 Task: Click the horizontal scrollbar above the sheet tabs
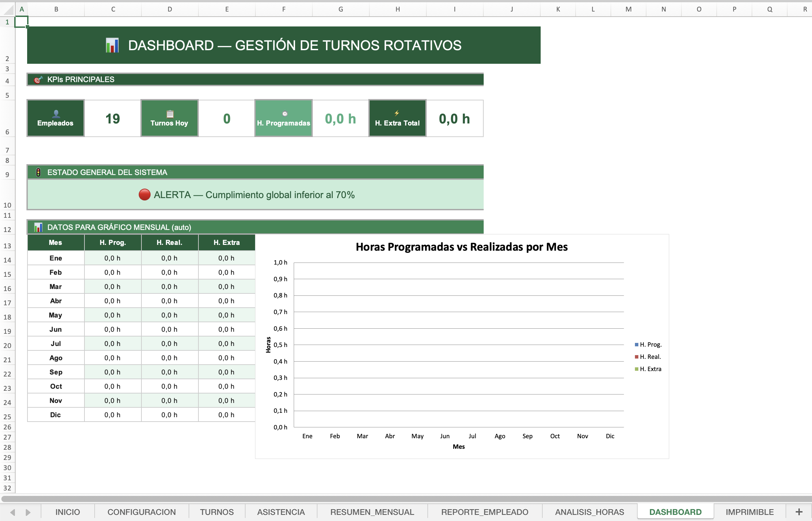(406, 499)
